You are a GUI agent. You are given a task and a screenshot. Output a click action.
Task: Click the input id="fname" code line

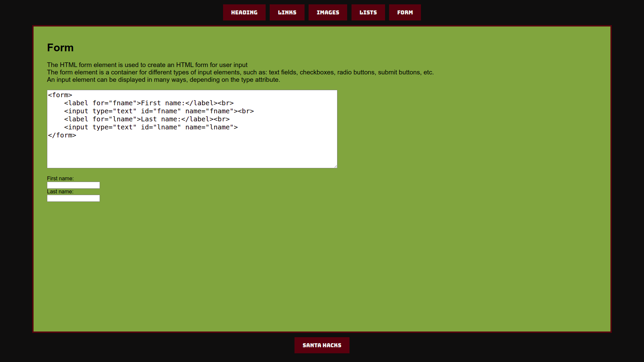point(159,111)
